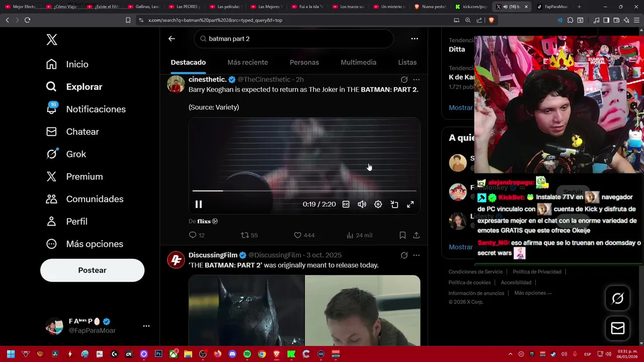Viewport: 644px width, 362px height.
Task: Open the Explorar section
Action: [74, 86]
